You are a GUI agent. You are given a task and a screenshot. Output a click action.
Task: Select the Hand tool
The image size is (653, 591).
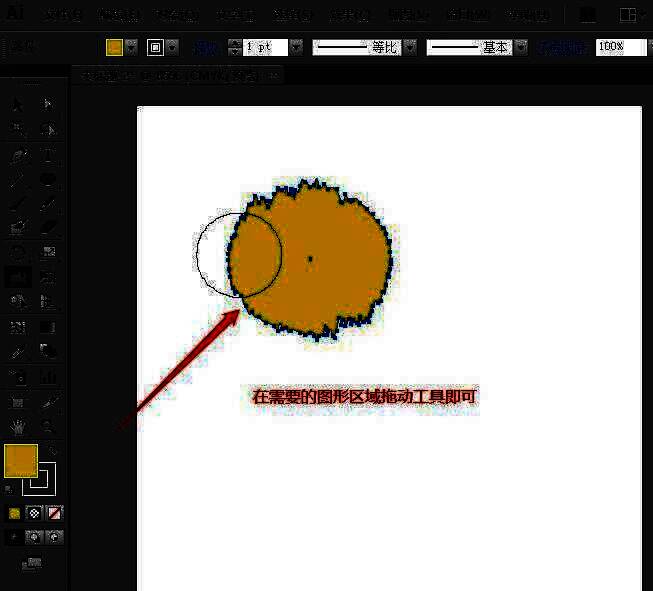pos(17,427)
